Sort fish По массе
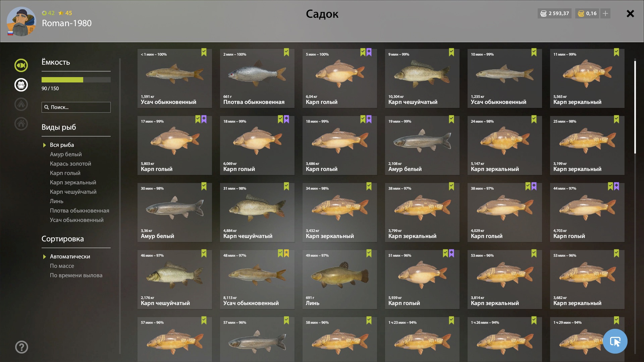Screen dimensions: 644x362 pos(62,266)
